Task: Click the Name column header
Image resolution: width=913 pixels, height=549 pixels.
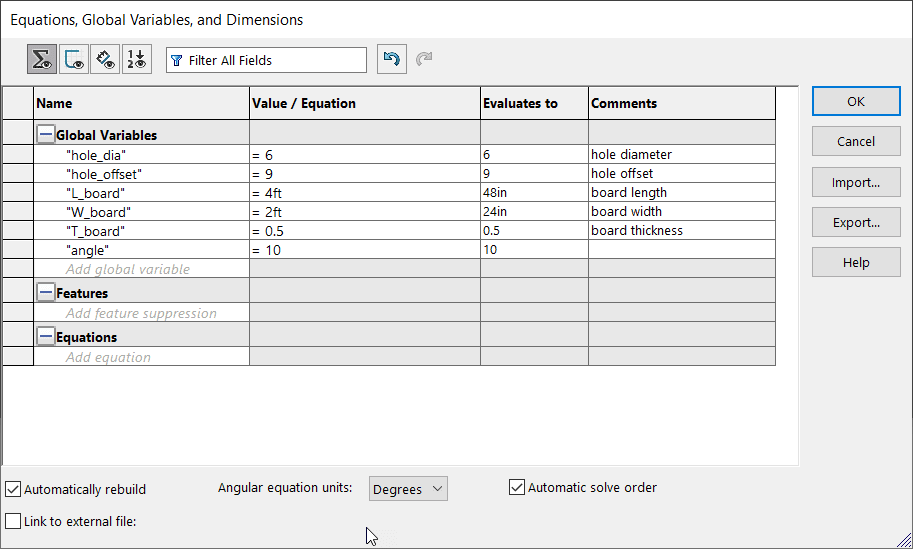Action: pos(141,103)
